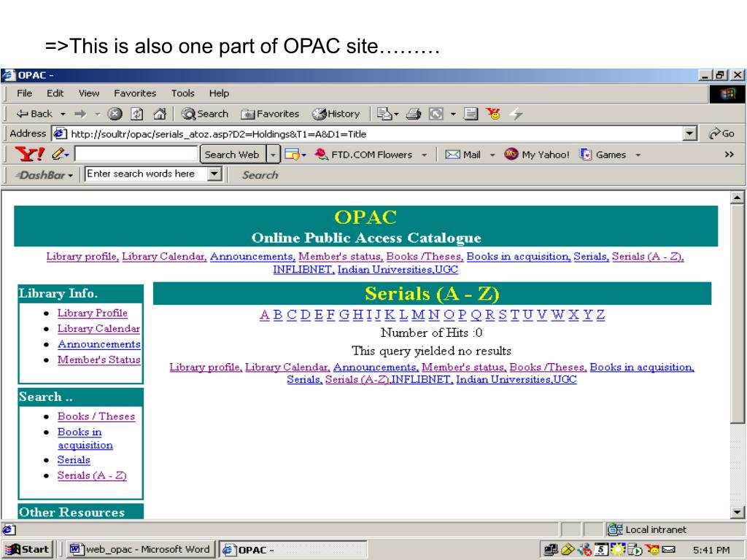Open Member's Status sidebar link
The height and width of the screenshot is (560, 747).
(x=99, y=360)
